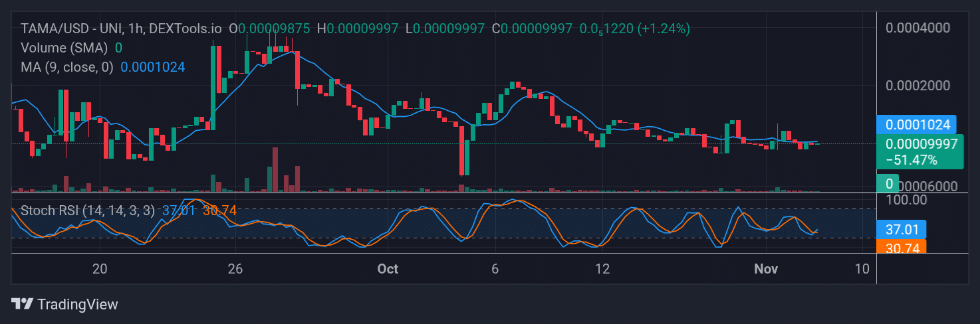Click the Volume (SMA) indicator label

64,48
